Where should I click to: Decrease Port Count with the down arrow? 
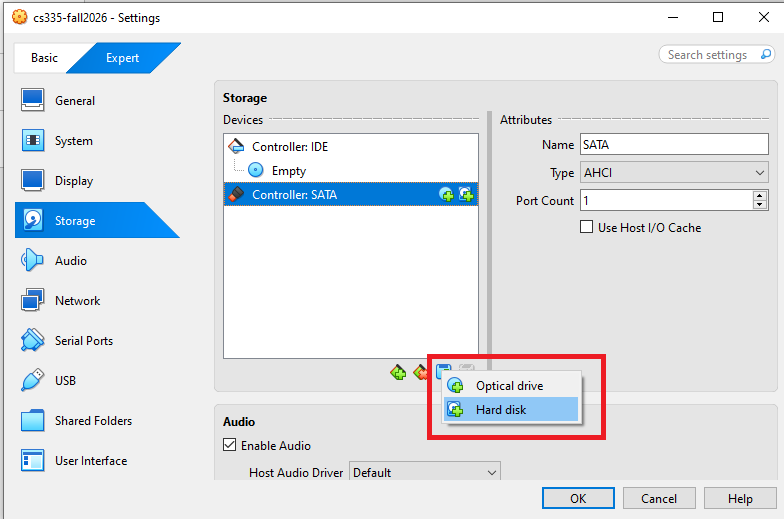pos(760,205)
